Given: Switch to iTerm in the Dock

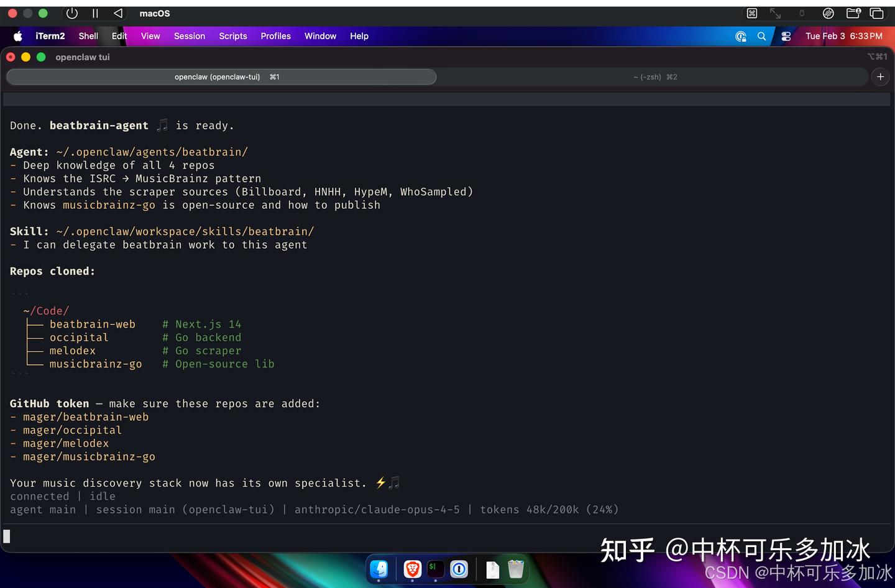Looking at the screenshot, I should click(x=436, y=568).
